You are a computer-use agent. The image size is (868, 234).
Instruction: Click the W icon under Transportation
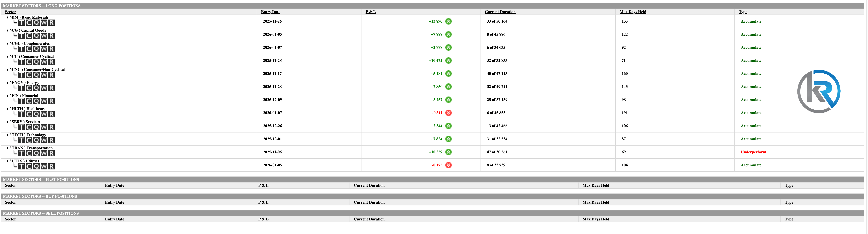[x=44, y=153]
